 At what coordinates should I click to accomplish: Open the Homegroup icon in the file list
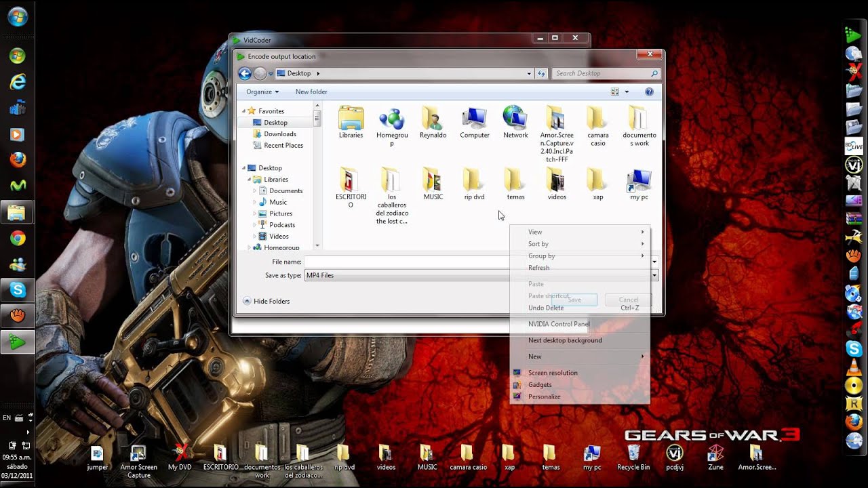[392, 127]
